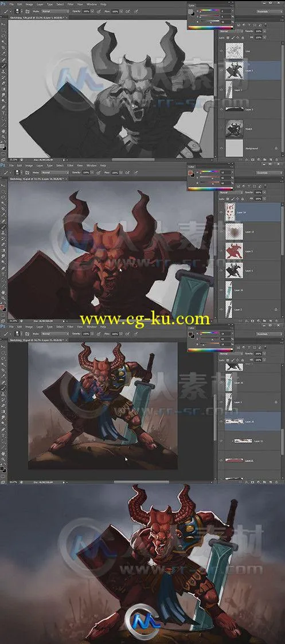The height and width of the screenshot is (644, 285).
Task: Select Sketch layer thumbnail
Action: click(x=234, y=129)
